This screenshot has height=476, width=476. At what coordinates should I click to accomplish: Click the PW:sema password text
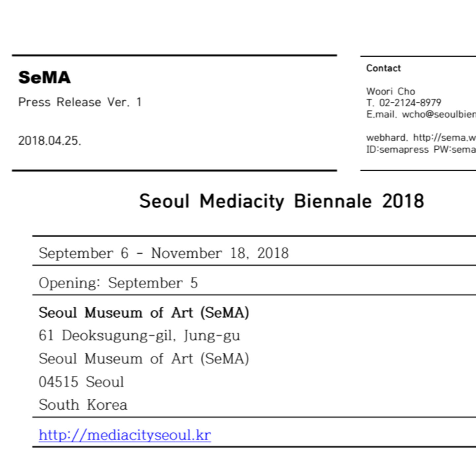(455, 149)
